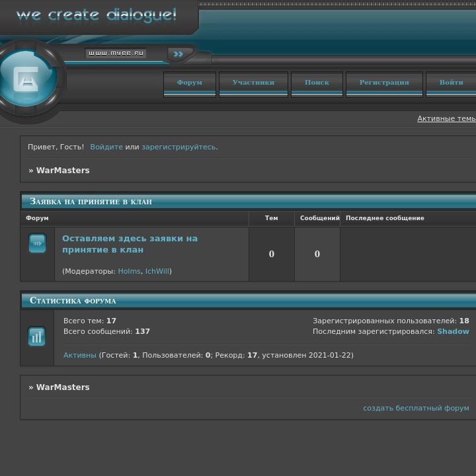Click Зарегистрированных пользователей: 18 text

(391, 321)
